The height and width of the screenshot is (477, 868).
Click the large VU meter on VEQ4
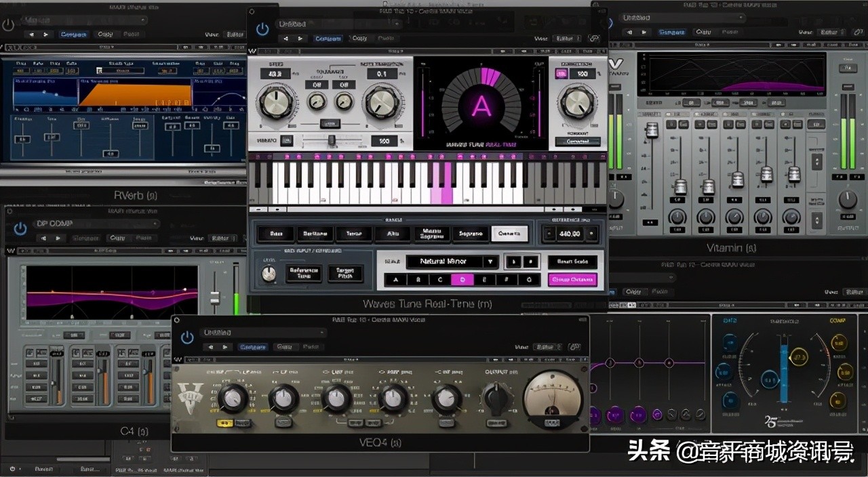pyautogui.click(x=552, y=396)
